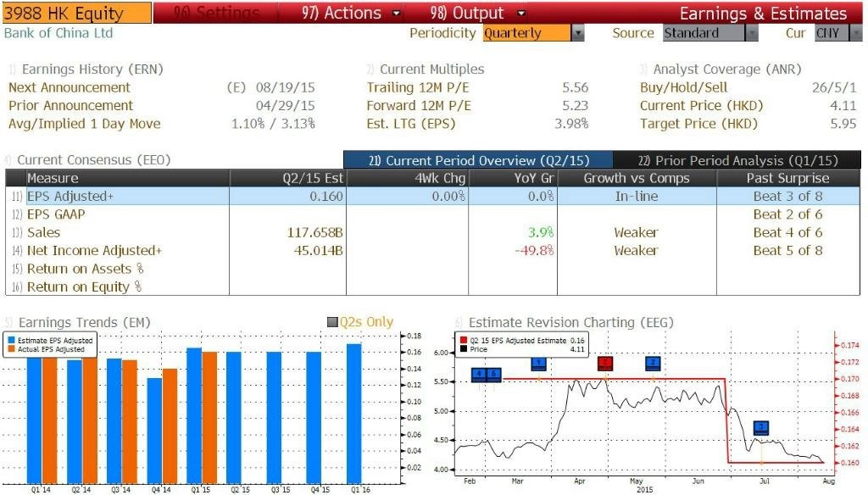Click the Beat 5 of 8 cell
The height and width of the screenshot is (495, 868).
(x=788, y=251)
